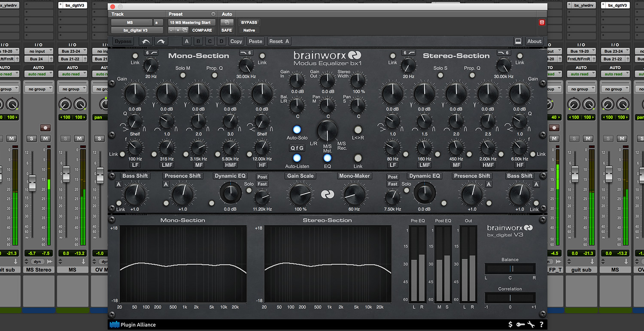Mute the MS Stereo track with M button
Image resolution: width=644 pixels, height=331 pixels.
pos(45,138)
